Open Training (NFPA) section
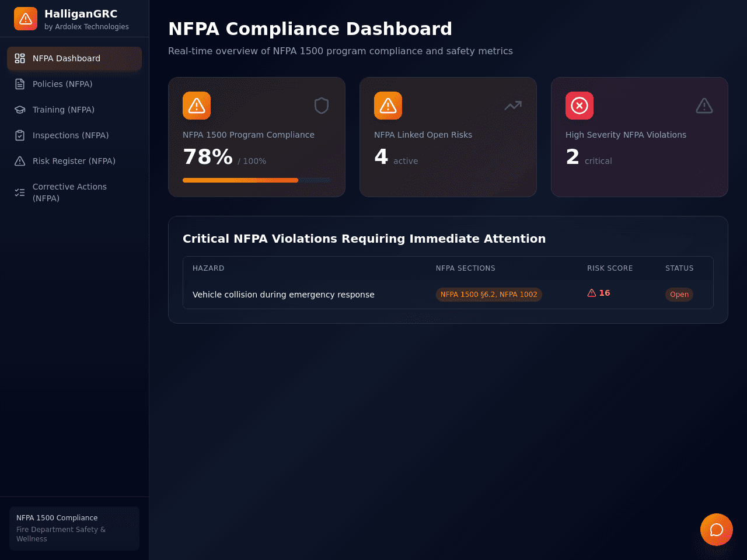Screen dimensions: 747x560 click(74, 110)
